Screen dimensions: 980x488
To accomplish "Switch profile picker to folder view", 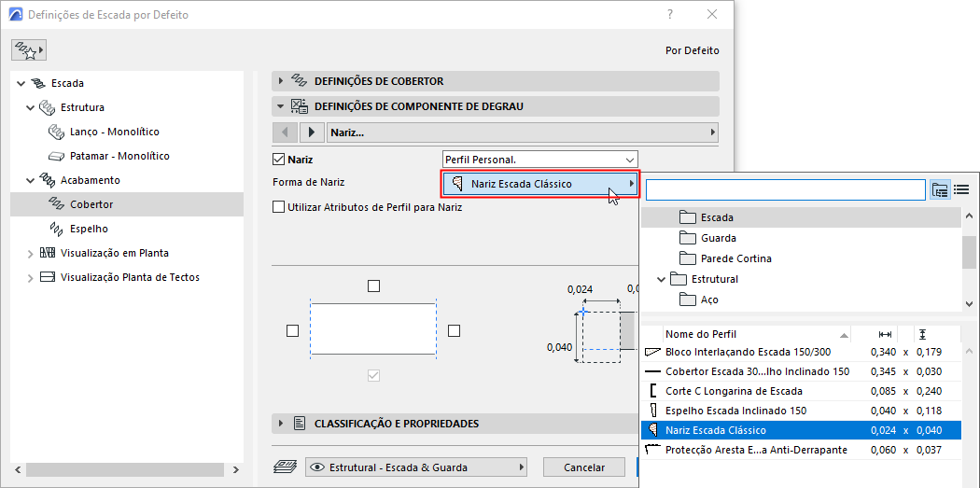I will (940, 189).
